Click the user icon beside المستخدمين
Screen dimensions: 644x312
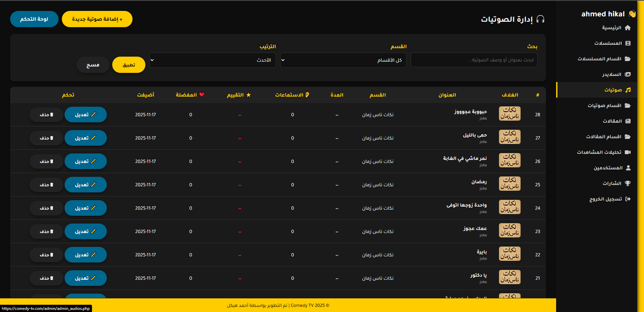628,168
